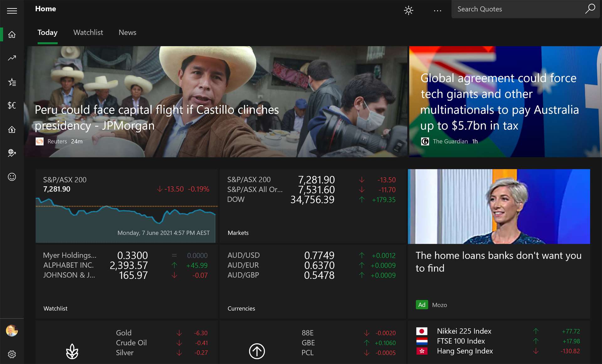Select the GBE stock row
Viewport: 602px width, 364px height.
(349, 343)
